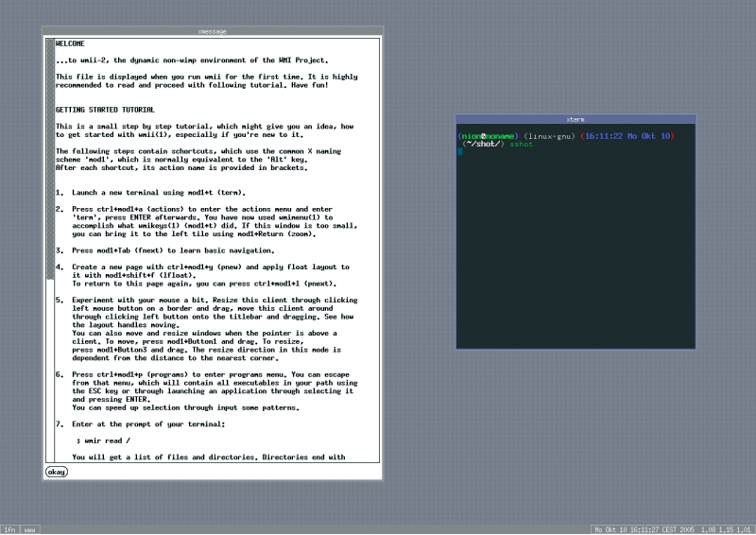The image size is (756, 535).
Task: Click tutorial step "1. Launch a new terminal"
Action: point(150,193)
